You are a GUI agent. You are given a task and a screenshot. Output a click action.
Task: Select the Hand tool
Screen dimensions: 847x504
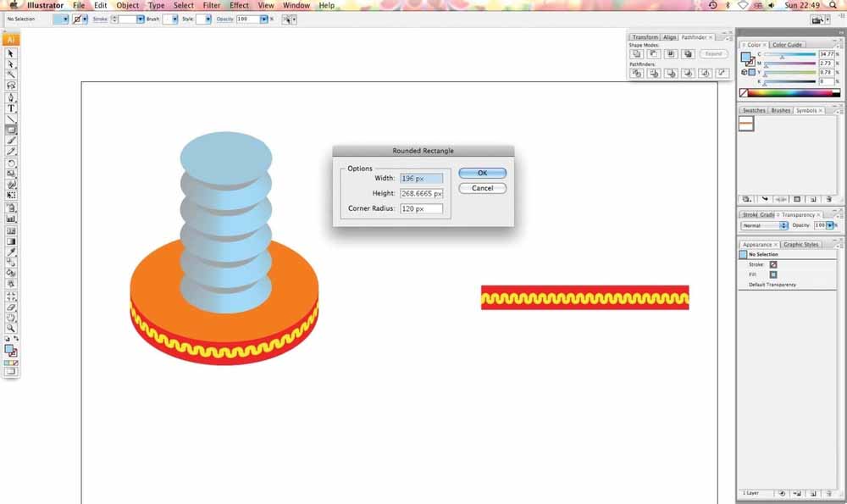10,318
